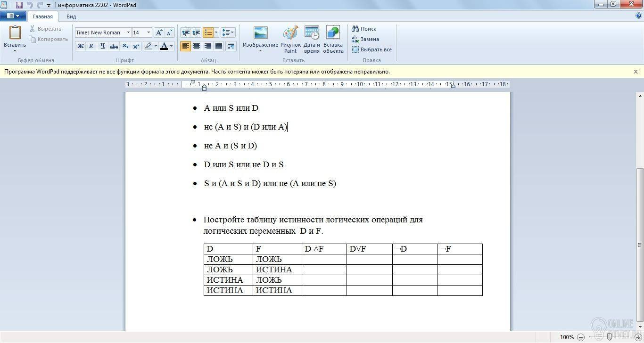
Task: Click the Find (Поиск) icon
Action: (x=355, y=29)
